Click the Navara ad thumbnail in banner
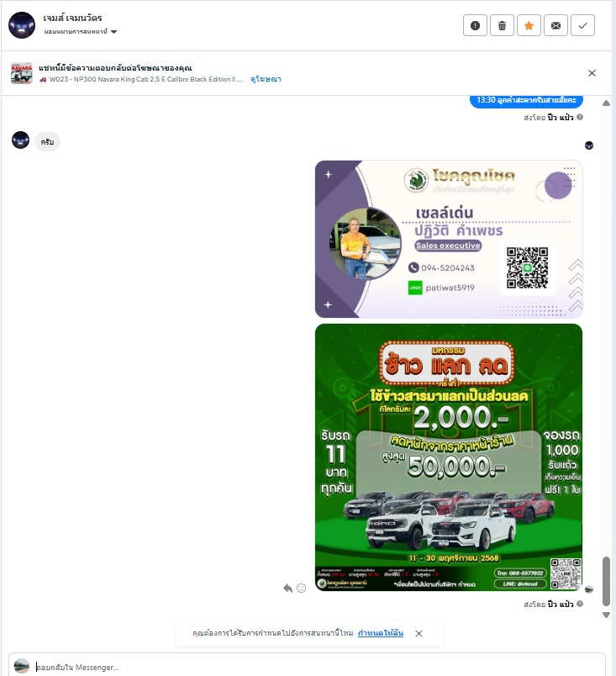Screen dimensions: 616x676 point(22,73)
